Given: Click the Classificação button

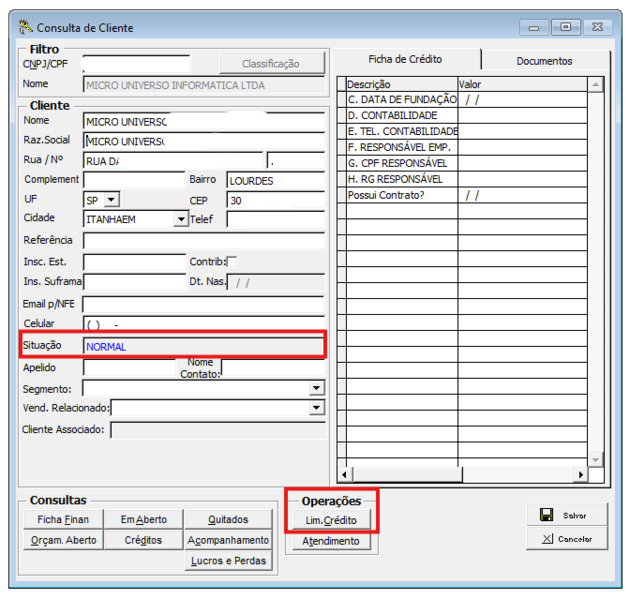Looking at the screenshot, I should [x=271, y=64].
